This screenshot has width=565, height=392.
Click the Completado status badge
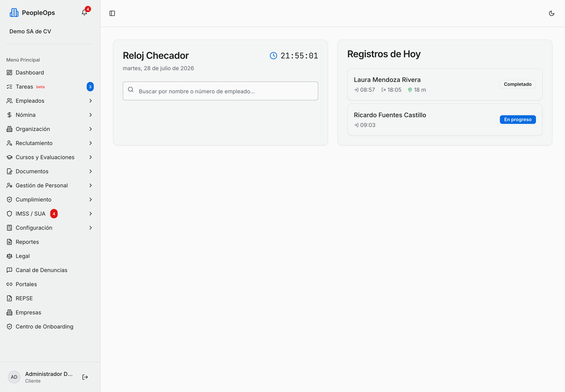[x=518, y=84]
